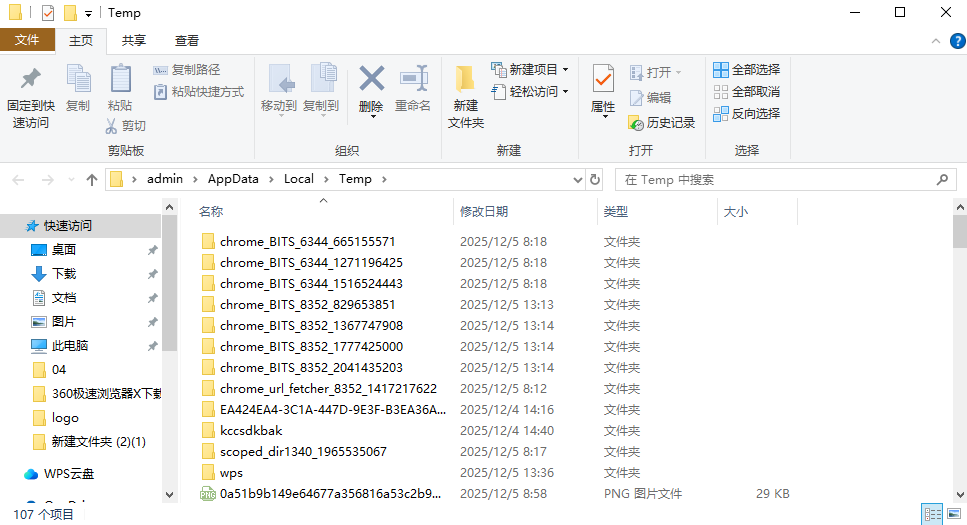This screenshot has width=967, height=525.
Task: Collapse the ribbon chevron
Action: coord(936,41)
